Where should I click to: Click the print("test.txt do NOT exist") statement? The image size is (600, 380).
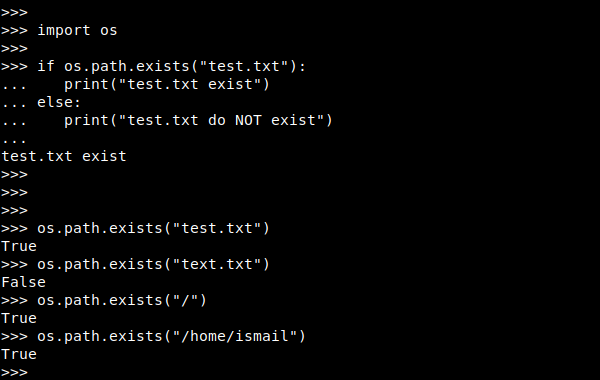(x=198, y=120)
